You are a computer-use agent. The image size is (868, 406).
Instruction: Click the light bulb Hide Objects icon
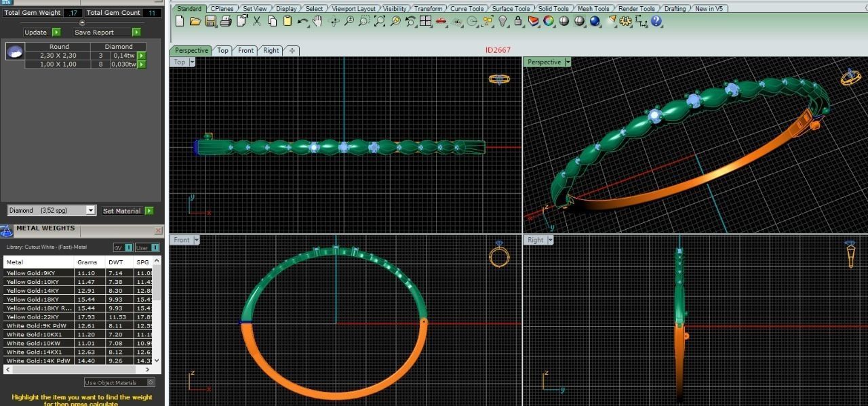tap(502, 21)
